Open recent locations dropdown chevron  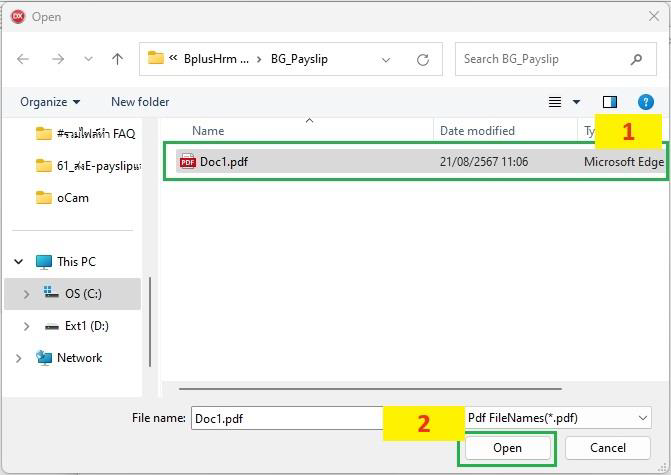click(x=88, y=59)
